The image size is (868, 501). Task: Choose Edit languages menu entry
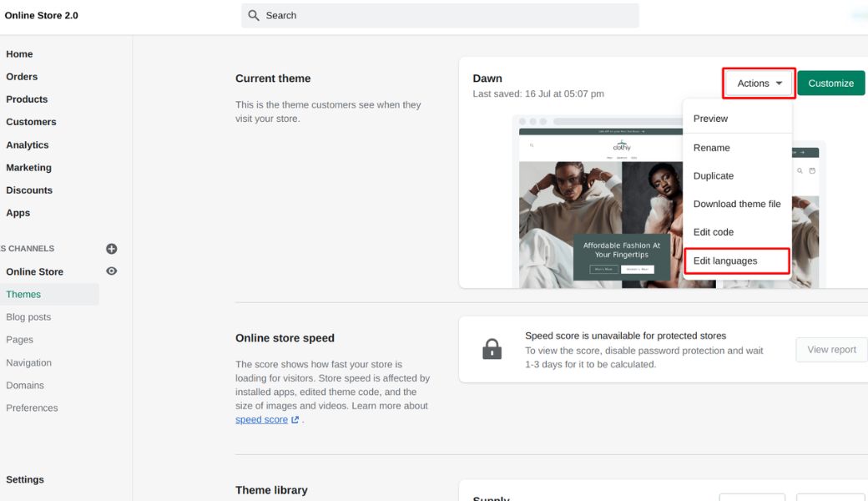pyautogui.click(x=737, y=261)
